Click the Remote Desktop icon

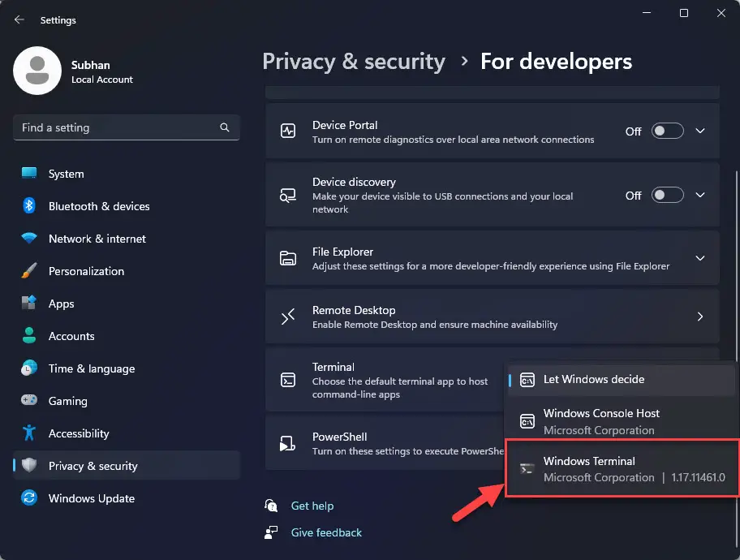[x=288, y=317]
